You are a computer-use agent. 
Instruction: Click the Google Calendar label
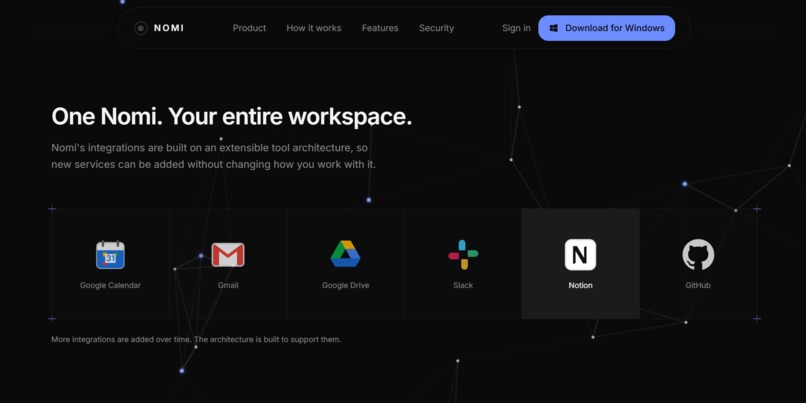[x=111, y=285]
